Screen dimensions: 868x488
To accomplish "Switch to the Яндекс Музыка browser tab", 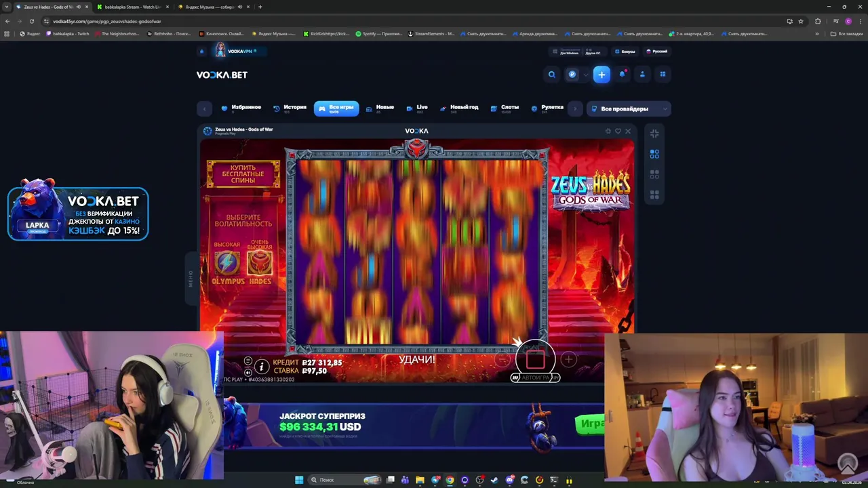I will pos(214,7).
